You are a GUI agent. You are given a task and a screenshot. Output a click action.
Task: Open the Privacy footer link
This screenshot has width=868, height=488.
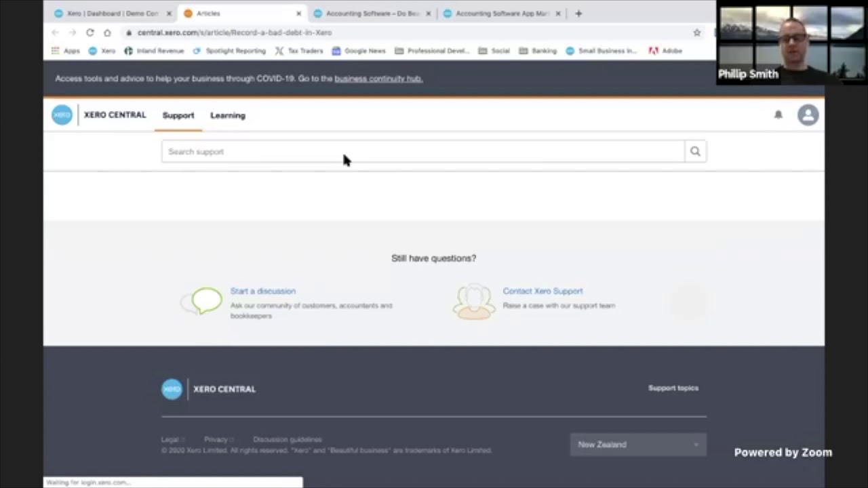216,439
